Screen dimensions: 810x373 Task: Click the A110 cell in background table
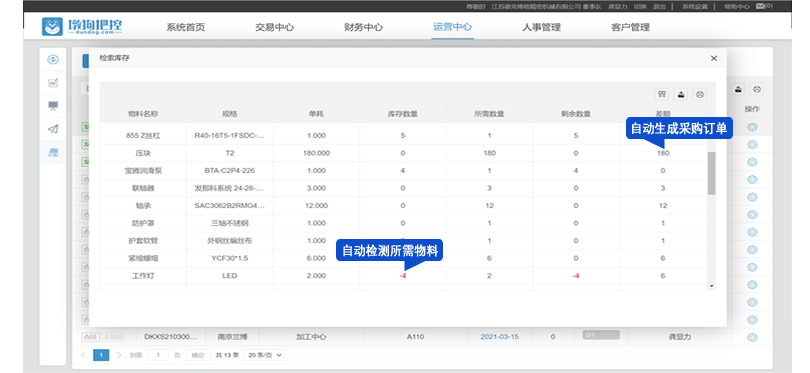coord(415,337)
